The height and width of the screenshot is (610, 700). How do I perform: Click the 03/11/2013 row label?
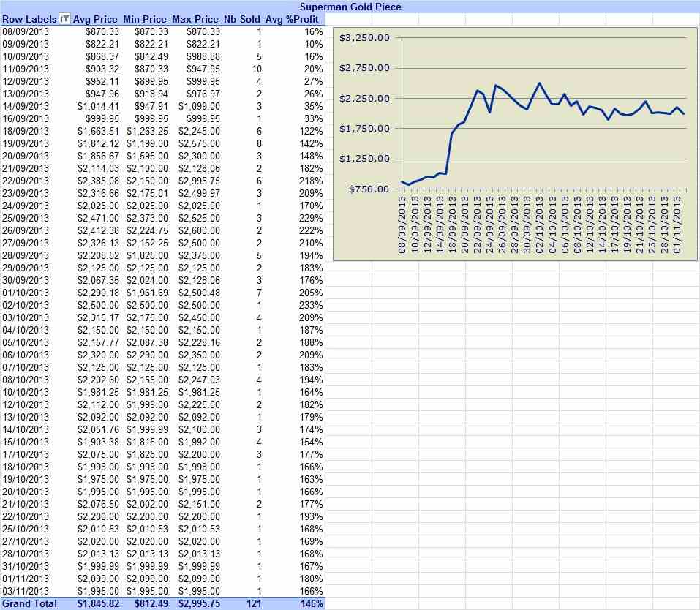26,591
